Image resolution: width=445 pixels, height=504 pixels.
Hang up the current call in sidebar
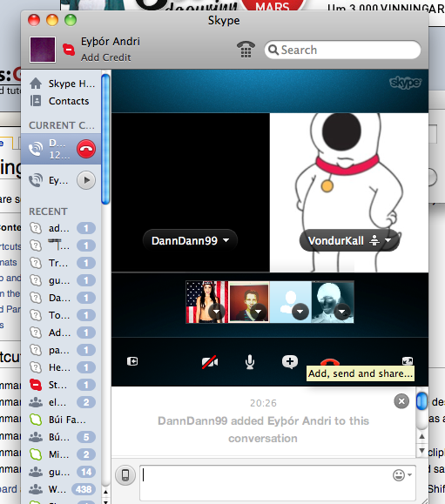tap(86, 149)
